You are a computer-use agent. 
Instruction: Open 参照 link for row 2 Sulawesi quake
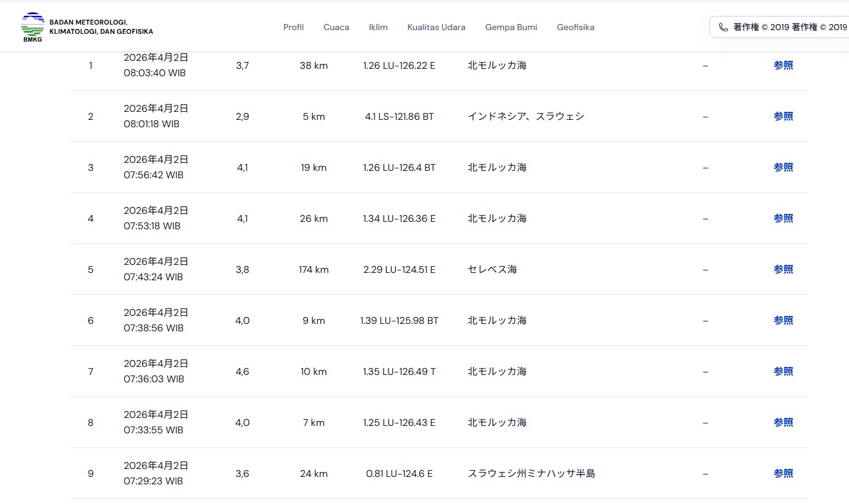tap(783, 116)
